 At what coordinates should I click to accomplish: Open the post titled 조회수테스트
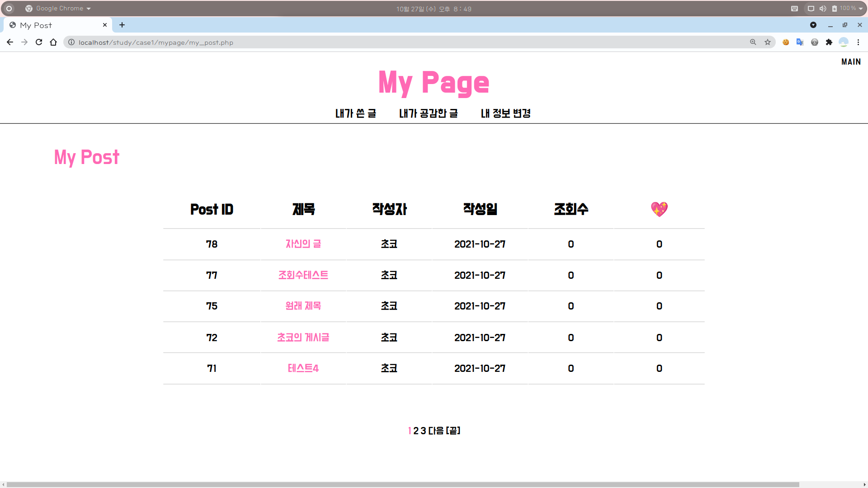[x=303, y=275]
